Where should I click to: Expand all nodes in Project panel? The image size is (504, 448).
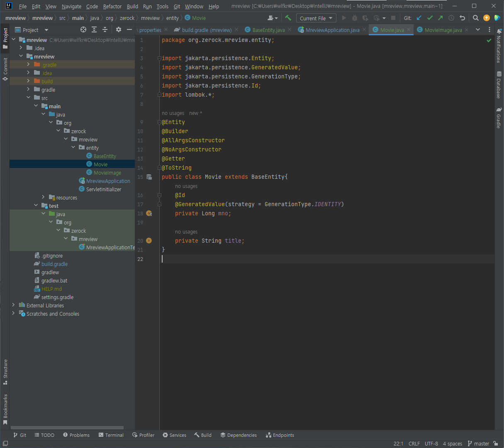94,29
